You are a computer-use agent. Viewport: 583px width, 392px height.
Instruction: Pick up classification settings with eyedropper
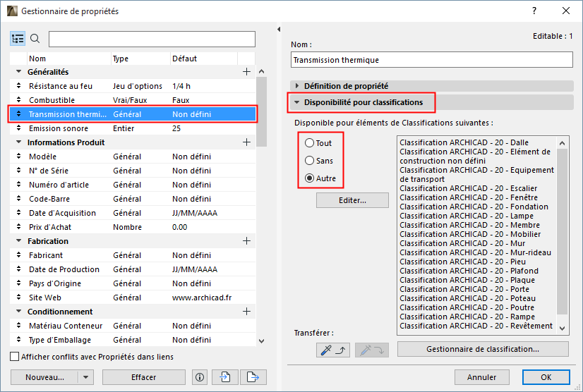tap(332, 350)
